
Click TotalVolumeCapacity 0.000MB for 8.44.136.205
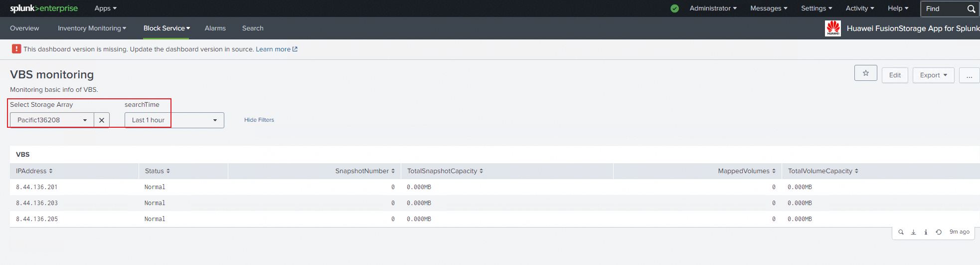pyautogui.click(x=800, y=219)
